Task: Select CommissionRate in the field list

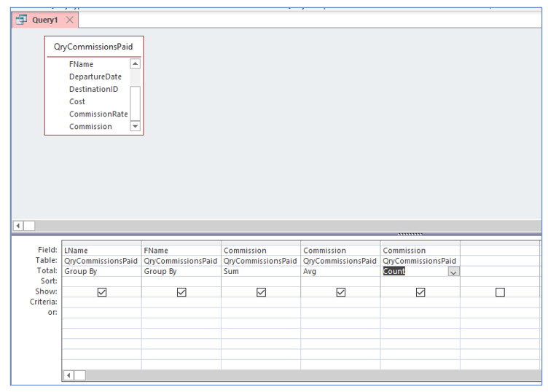Action: click(x=98, y=114)
